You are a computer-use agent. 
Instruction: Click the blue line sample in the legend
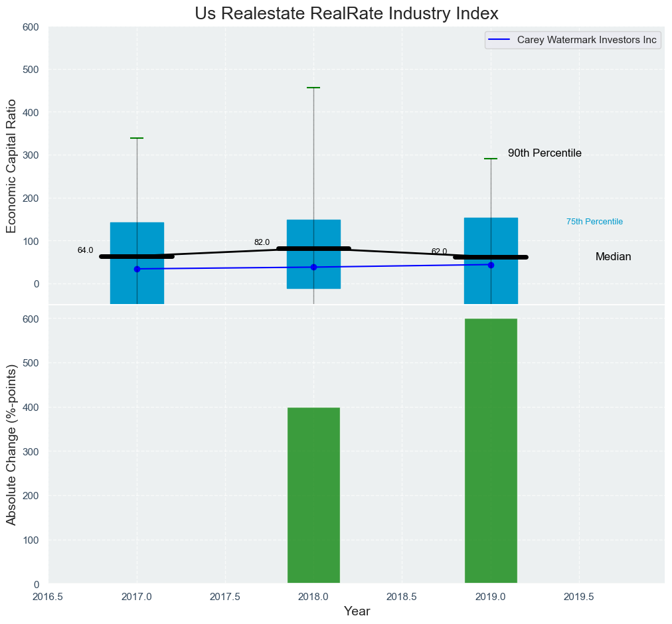tap(499, 40)
